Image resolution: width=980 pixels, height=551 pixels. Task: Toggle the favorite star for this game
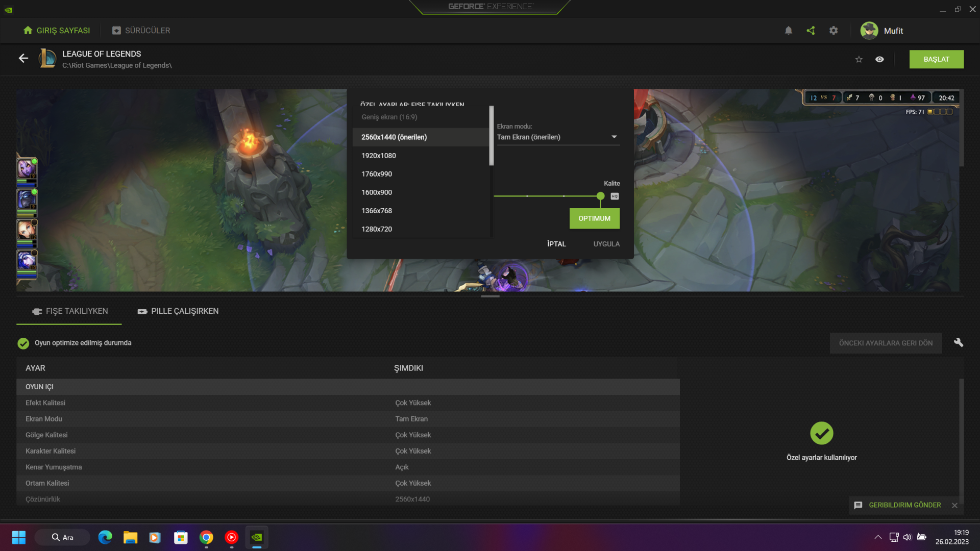tap(859, 59)
